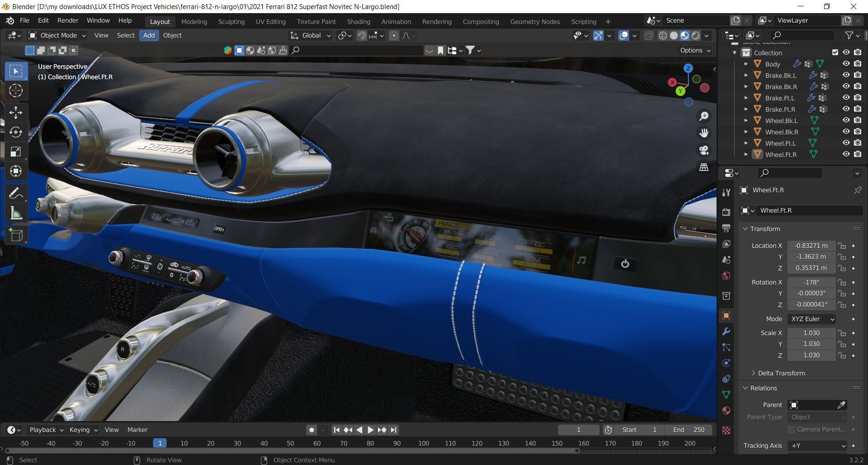
Task: Open the Tracking Axis +Y dropdown
Action: coord(817,446)
